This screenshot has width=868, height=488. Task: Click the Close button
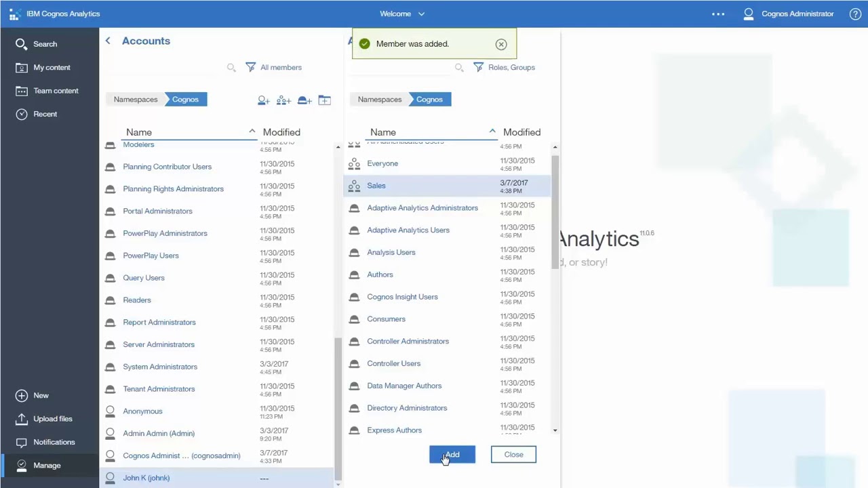513,455
